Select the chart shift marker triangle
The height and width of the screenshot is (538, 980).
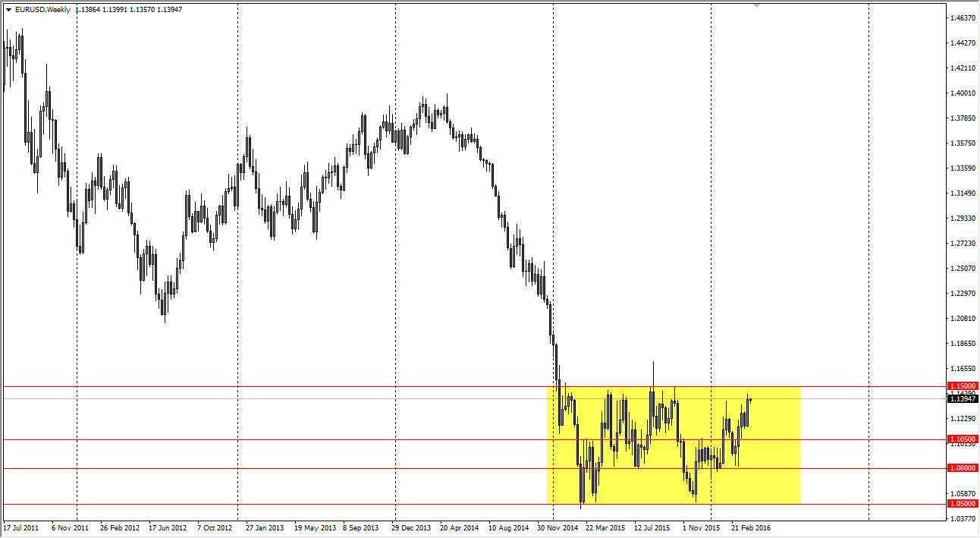click(x=756, y=5)
